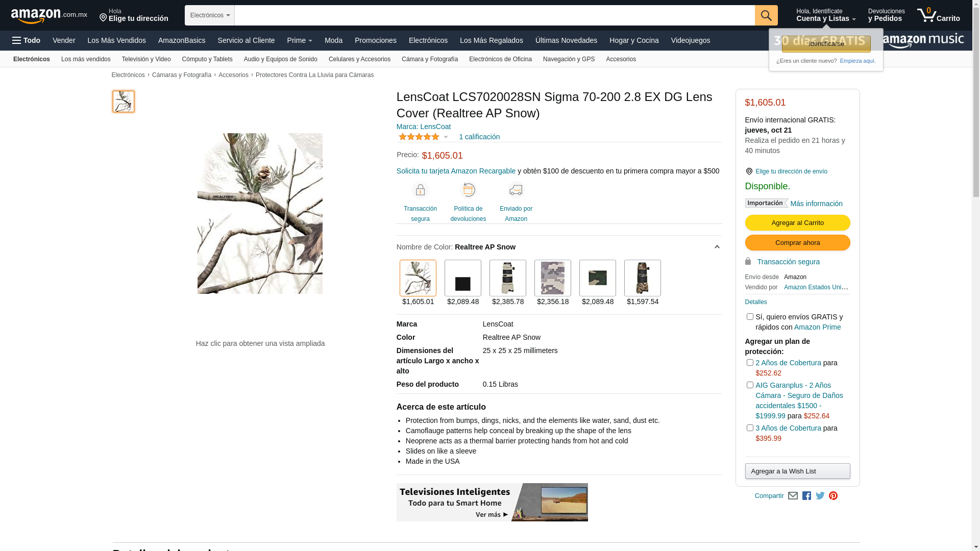Expand the Prime menu dropdown
The height and width of the screenshot is (551, 980).
tap(300, 40)
